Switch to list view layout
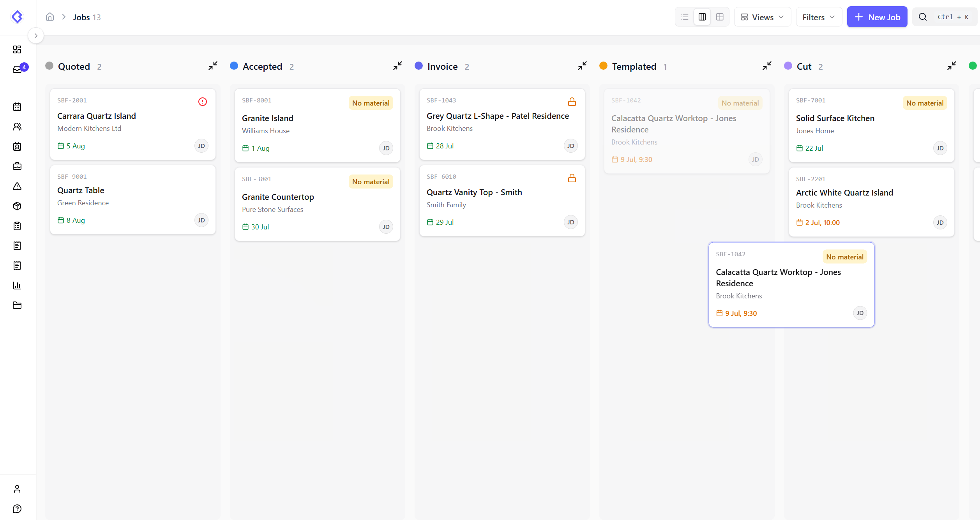This screenshot has width=980, height=520. tap(685, 17)
